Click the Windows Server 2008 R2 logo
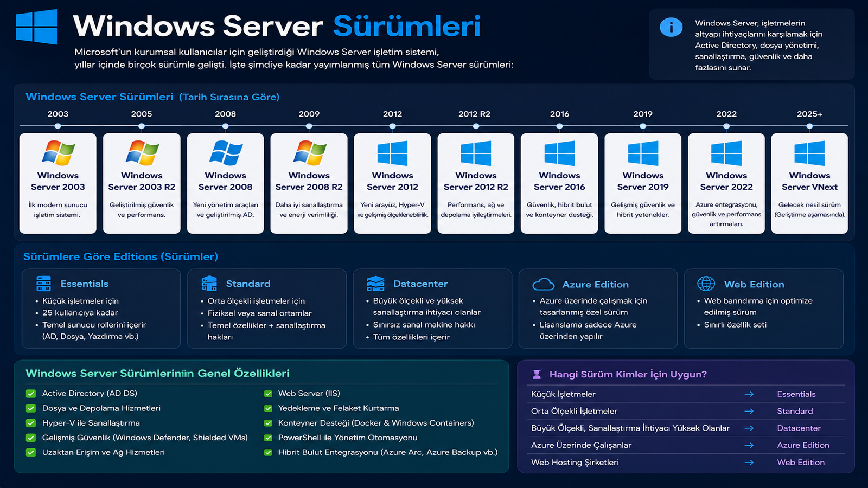The height and width of the screenshot is (488, 868). point(309,153)
